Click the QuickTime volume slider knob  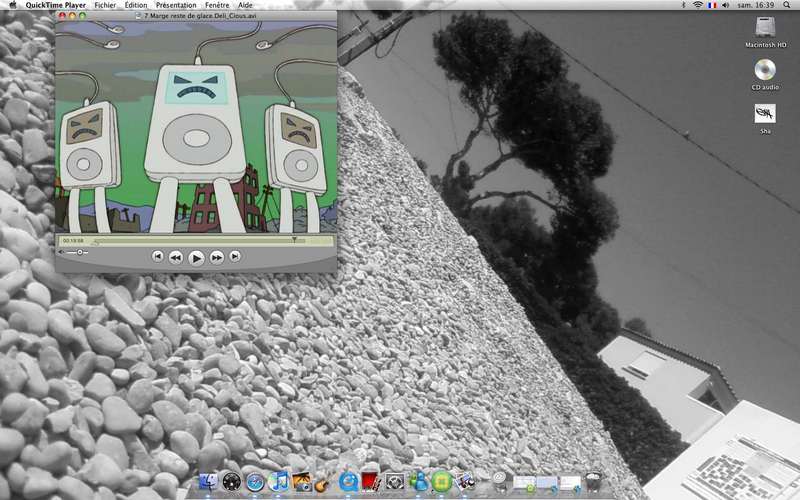pos(80,252)
